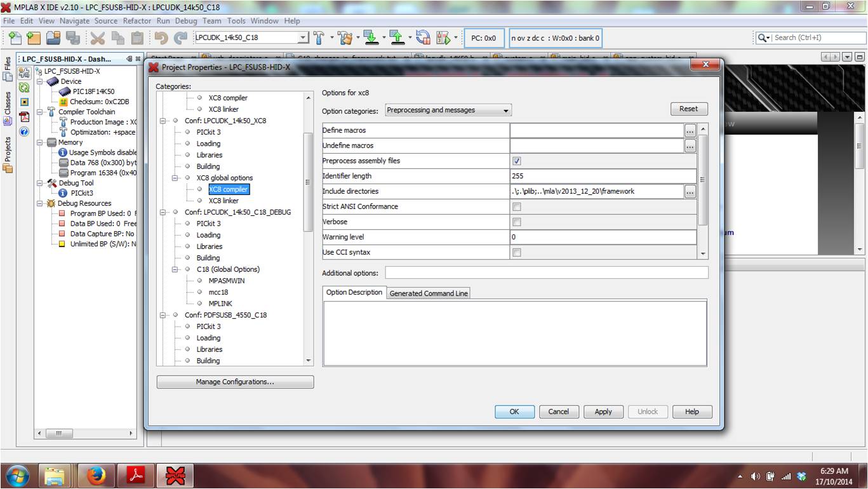Screen dimensions: 868x489
Task: Click Make and Program Device icon
Action: (371, 37)
